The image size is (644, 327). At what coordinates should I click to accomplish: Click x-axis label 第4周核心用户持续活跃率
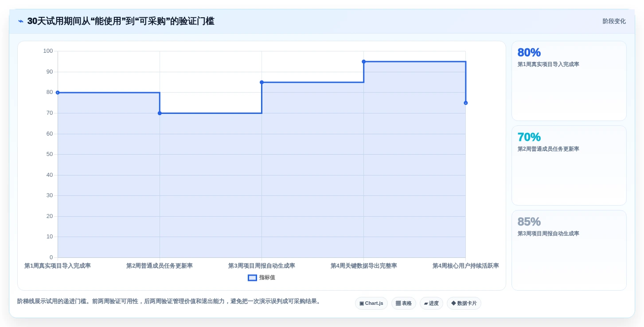pyautogui.click(x=466, y=266)
